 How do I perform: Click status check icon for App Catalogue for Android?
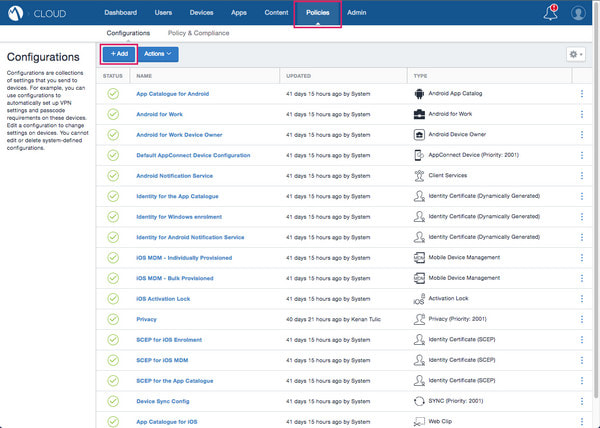(113, 94)
